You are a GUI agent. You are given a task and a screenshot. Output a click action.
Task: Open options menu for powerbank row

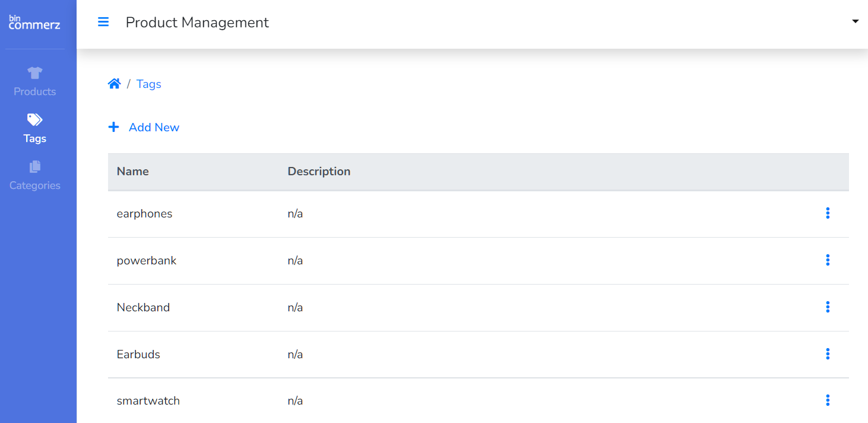[x=828, y=260]
